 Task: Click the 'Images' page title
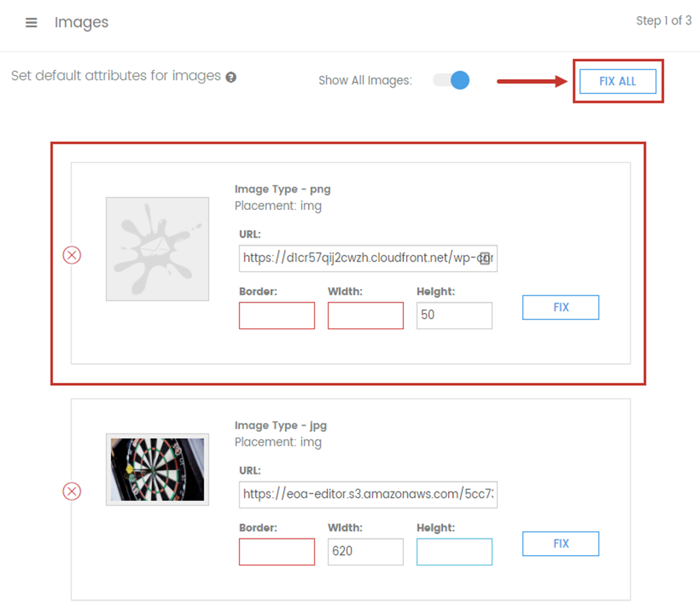tap(82, 22)
